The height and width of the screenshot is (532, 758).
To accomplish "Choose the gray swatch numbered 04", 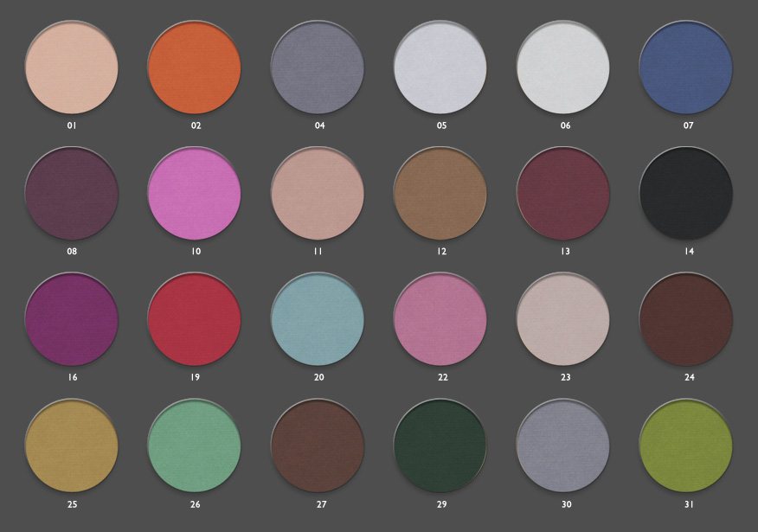I will pos(318,67).
